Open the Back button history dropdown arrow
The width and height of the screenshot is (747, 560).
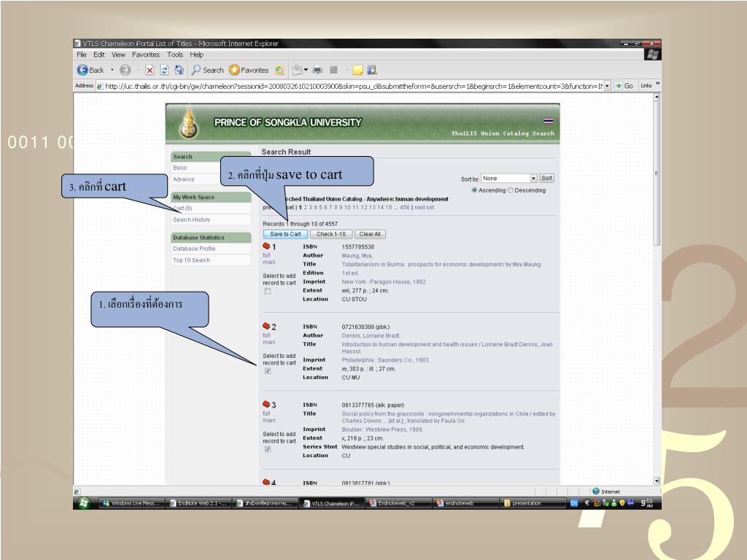coord(112,70)
